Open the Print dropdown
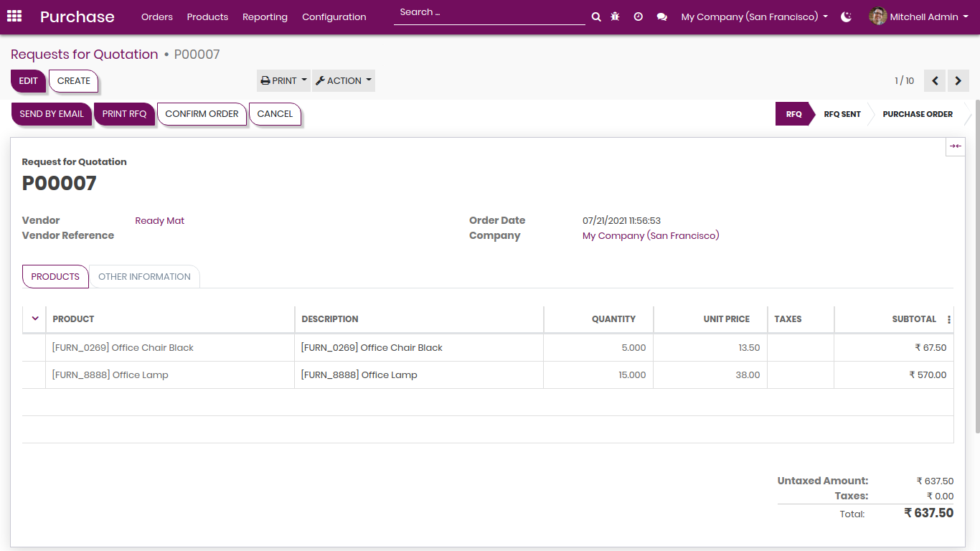The height and width of the screenshot is (551, 980). [283, 81]
